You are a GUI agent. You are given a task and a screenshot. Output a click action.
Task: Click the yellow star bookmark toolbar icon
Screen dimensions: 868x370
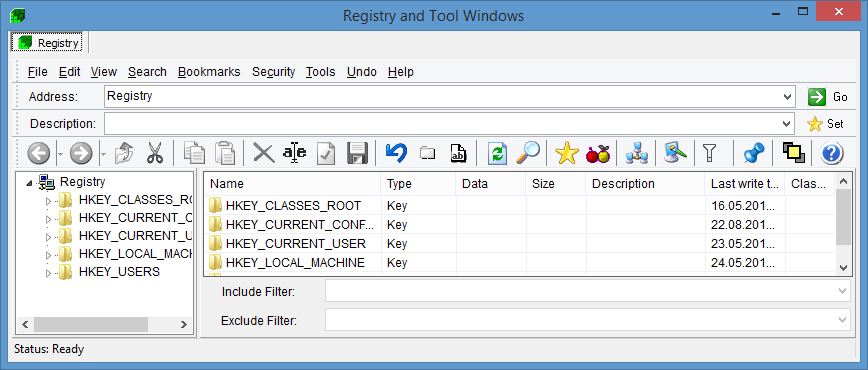click(567, 153)
